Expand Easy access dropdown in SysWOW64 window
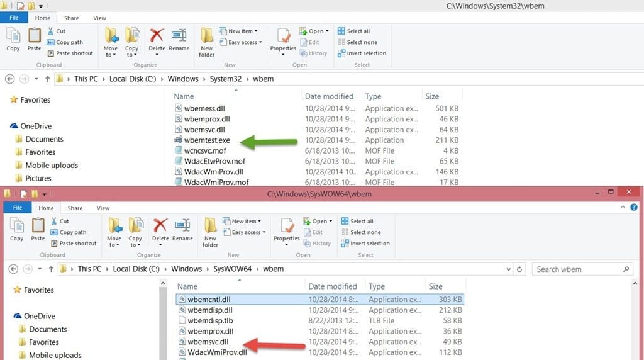644x360 pixels. pyautogui.click(x=244, y=232)
